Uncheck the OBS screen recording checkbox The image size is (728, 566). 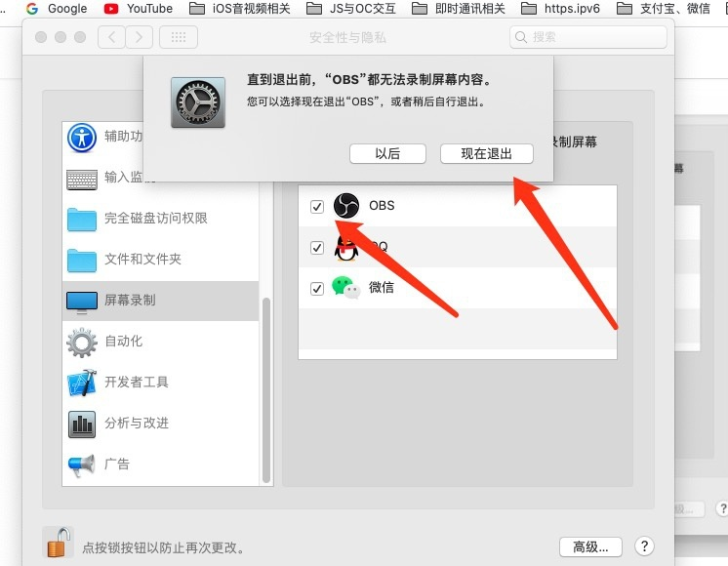tap(317, 206)
